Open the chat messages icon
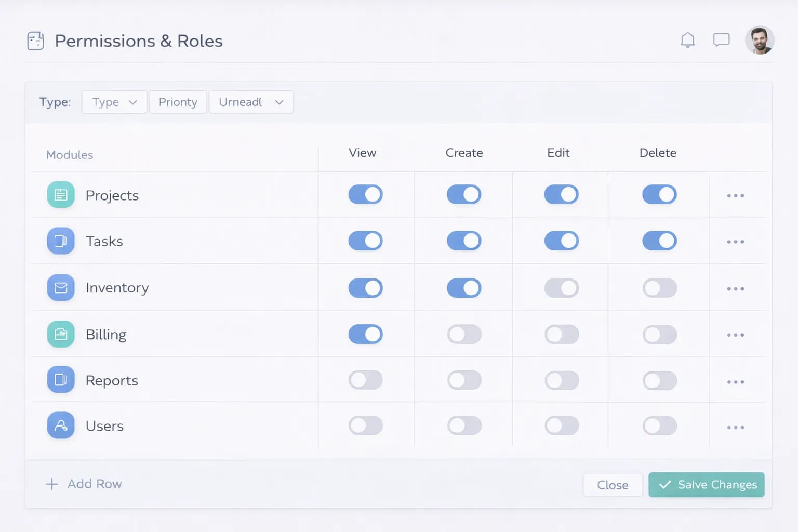Screen dimensions: 798x532 (x=721, y=40)
